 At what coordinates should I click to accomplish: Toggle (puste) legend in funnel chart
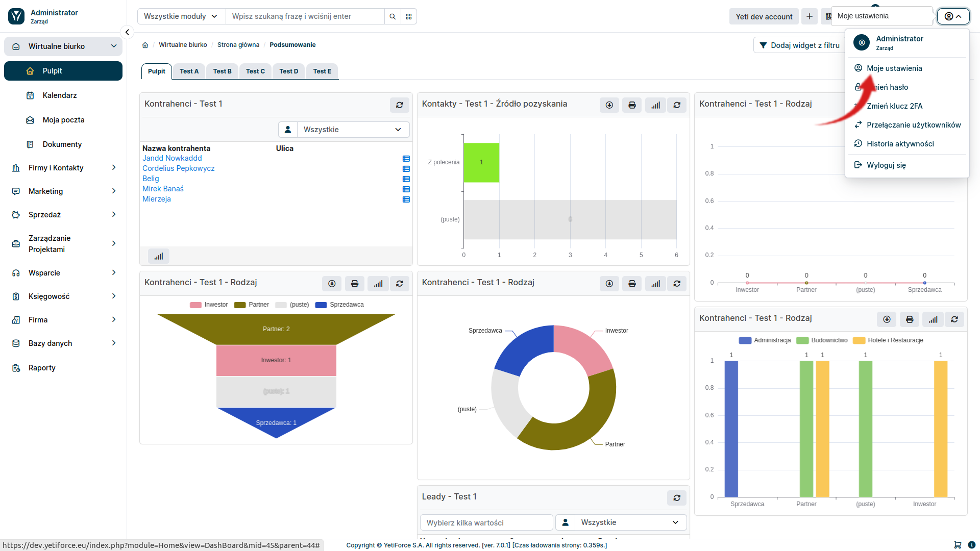coord(292,305)
